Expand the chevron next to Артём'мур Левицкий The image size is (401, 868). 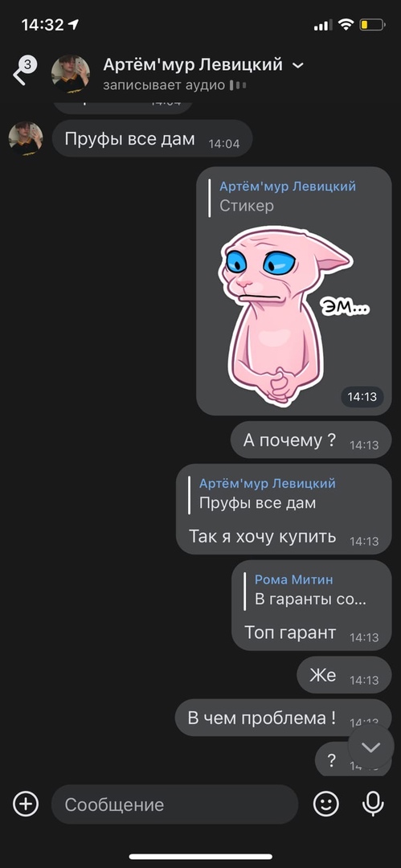[298, 66]
